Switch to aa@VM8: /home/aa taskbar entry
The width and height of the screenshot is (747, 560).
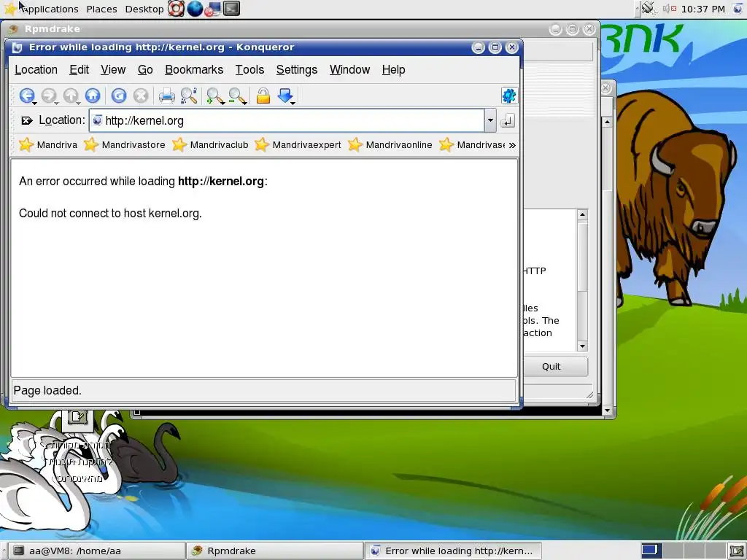97,551
